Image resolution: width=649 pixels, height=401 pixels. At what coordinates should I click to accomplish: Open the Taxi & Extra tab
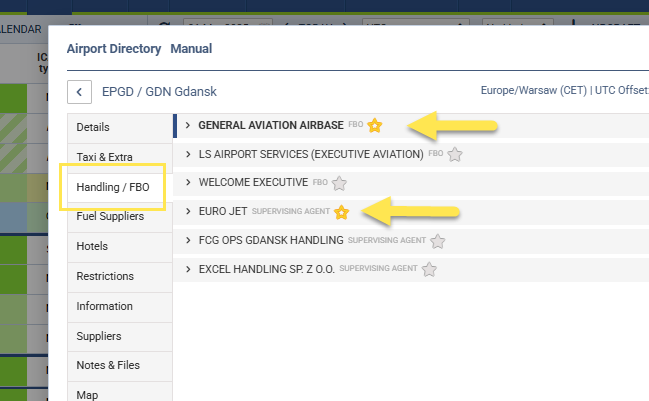(120, 157)
